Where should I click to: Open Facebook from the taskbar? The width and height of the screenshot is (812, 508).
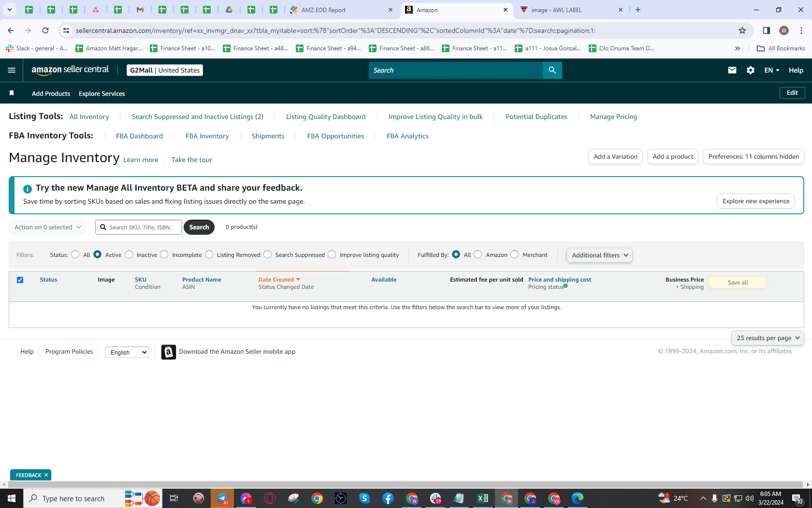pyautogui.click(x=388, y=498)
